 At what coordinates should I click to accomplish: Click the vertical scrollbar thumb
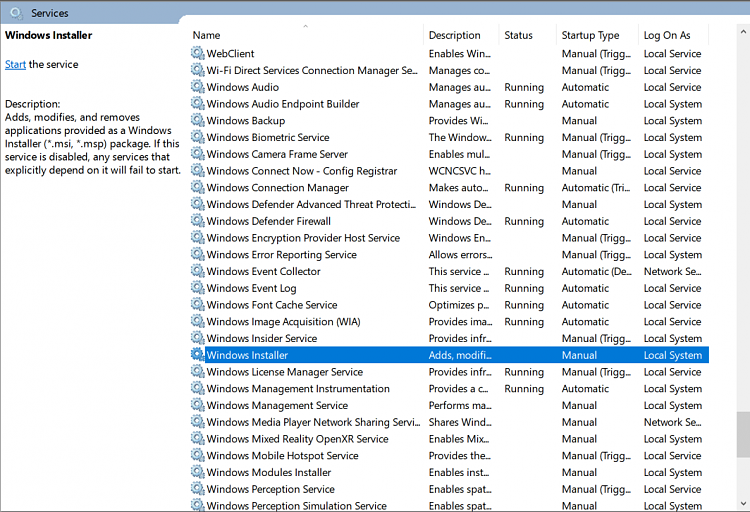click(743, 434)
